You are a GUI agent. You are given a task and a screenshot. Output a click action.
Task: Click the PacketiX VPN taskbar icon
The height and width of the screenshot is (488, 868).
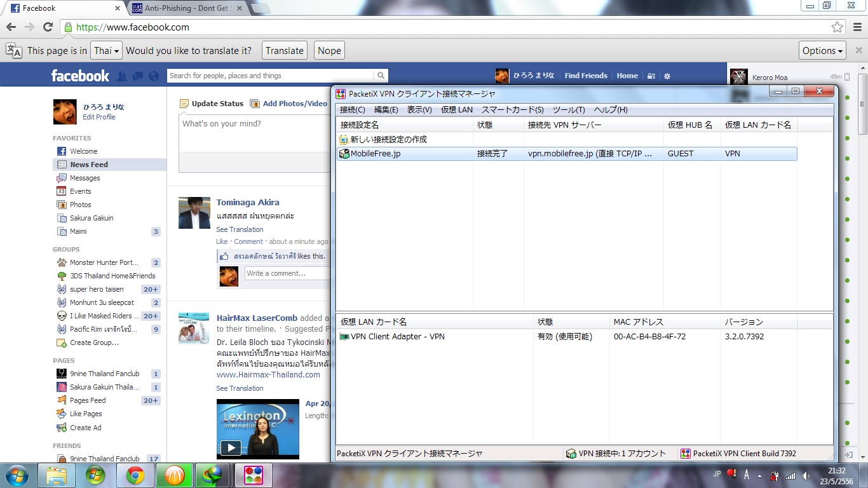[x=253, y=475]
